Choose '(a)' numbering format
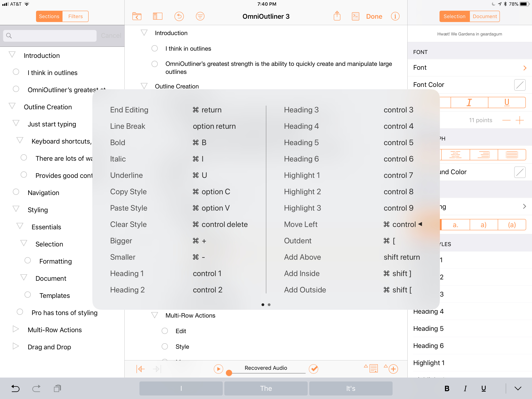The width and height of the screenshot is (532, 399). 512,225
